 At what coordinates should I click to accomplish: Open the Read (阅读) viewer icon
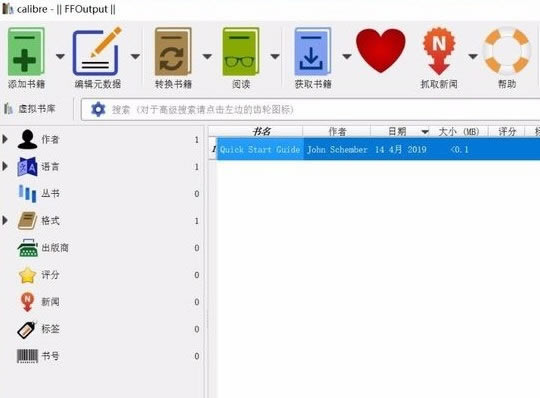(241, 51)
